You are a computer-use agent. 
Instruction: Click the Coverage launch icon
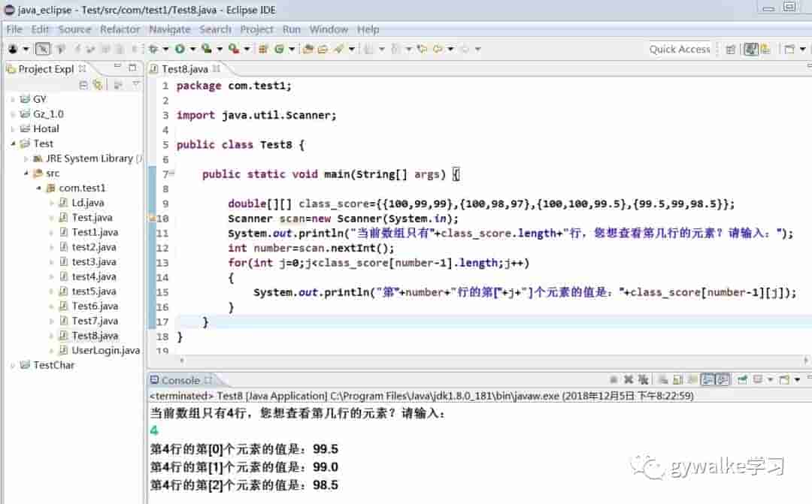(207, 49)
